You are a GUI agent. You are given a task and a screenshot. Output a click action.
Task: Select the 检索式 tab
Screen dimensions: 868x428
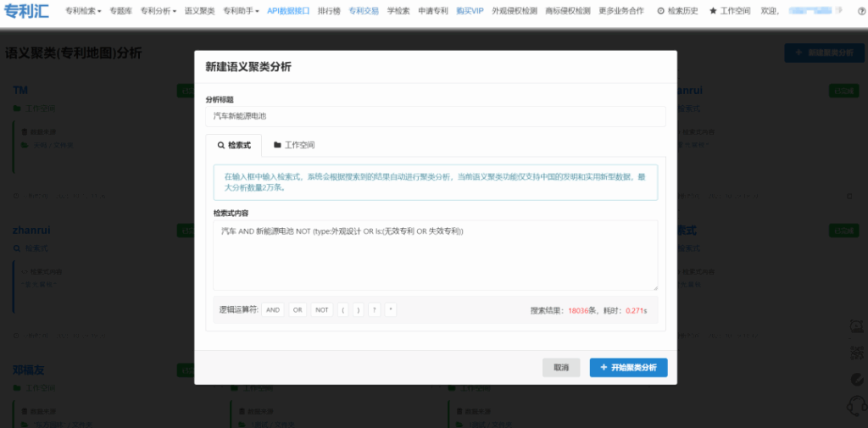tap(234, 145)
